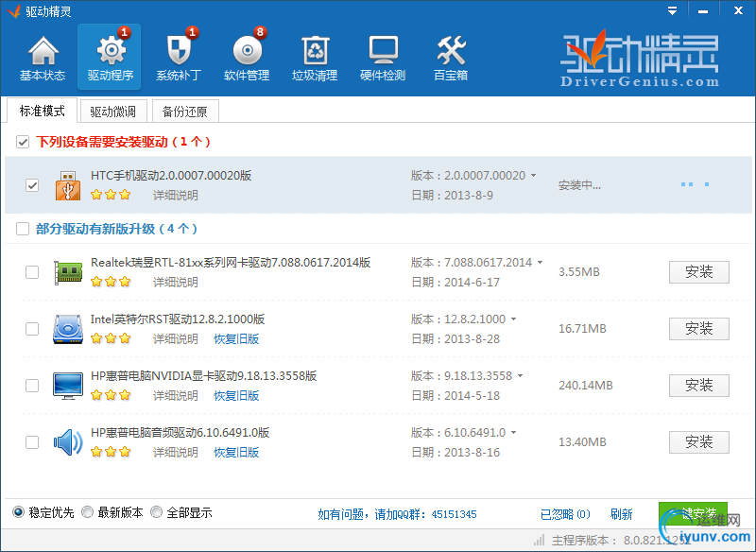756x552 pixels.
Task: Check the Realtek RTL-81xx driver checkbox
Action: 32,272
